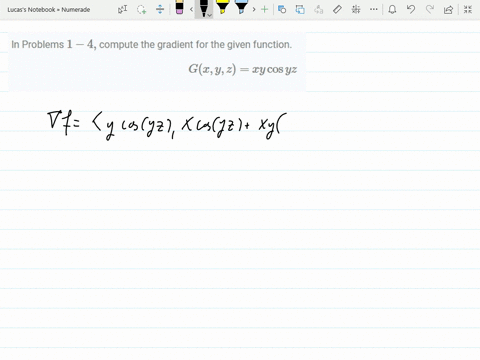Exit full screen mode
The width and height of the screenshot is (480, 360).
coord(468,9)
